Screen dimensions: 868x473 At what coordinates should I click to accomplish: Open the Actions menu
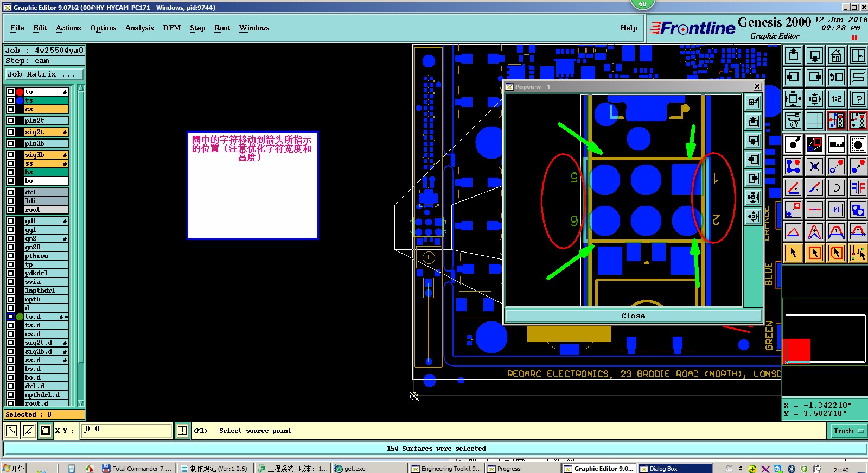pyautogui.click(x=68, y=28)
